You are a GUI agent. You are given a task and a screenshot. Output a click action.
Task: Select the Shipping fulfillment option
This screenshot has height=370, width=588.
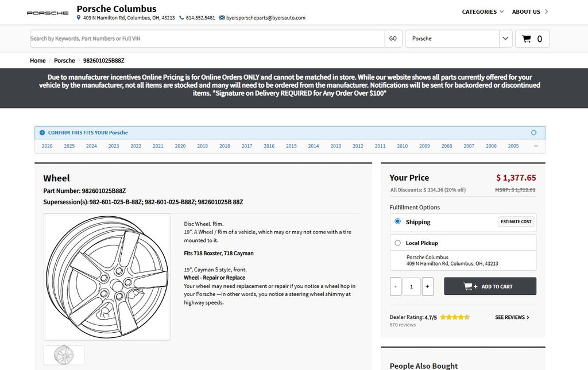(397, 221)
